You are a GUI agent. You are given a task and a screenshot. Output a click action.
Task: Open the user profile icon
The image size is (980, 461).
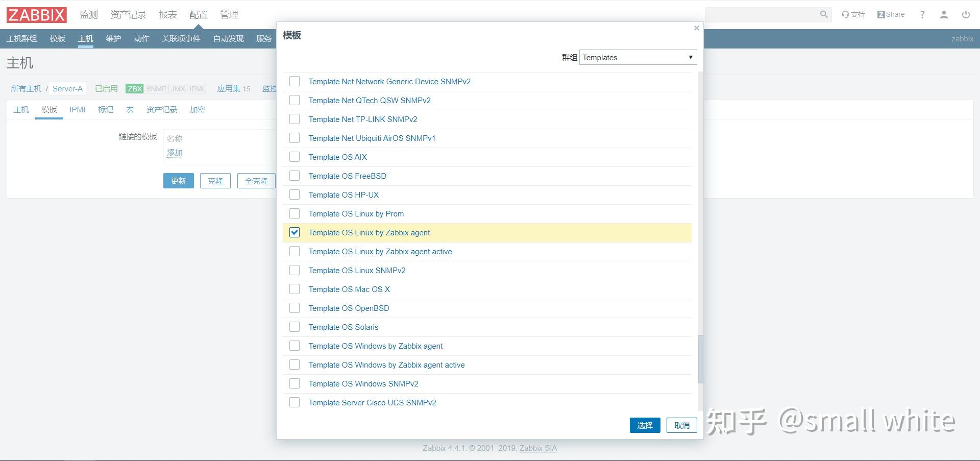[944, 14]
